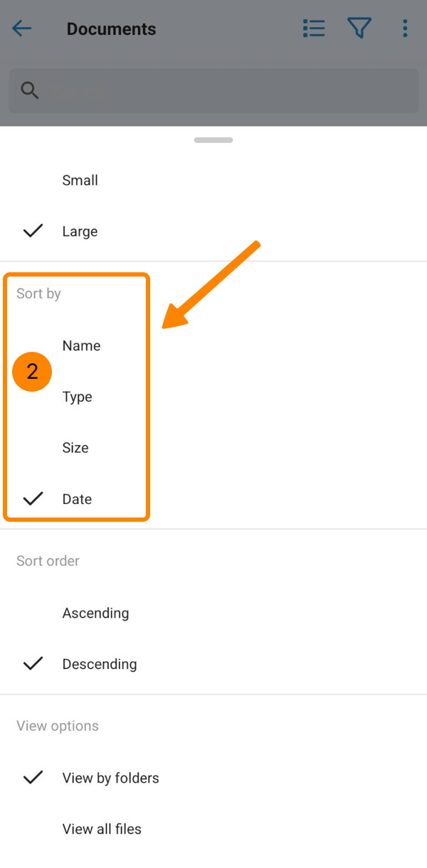Tap the back arrow icon
Image resolution: width=427 pixels, height=868 pixels.
tap(22, 28)
